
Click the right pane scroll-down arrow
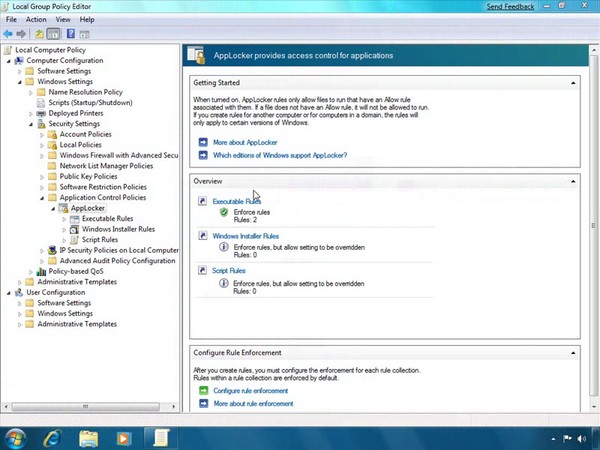pyautogui.click(x=593, y=407)
